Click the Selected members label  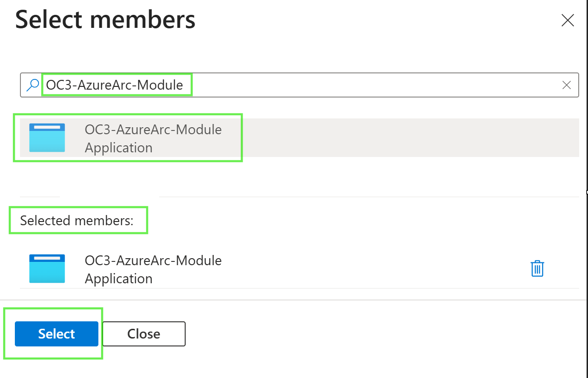point(77,220)
